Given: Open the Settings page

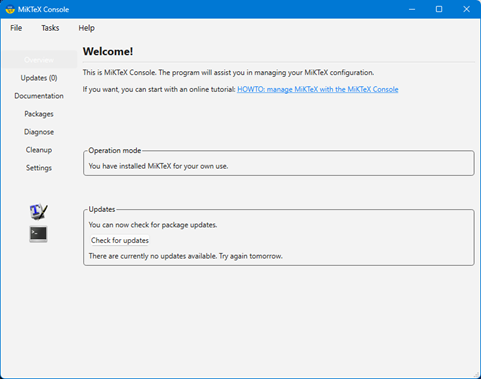Looking at the screenshot, I should coord(39,168).
